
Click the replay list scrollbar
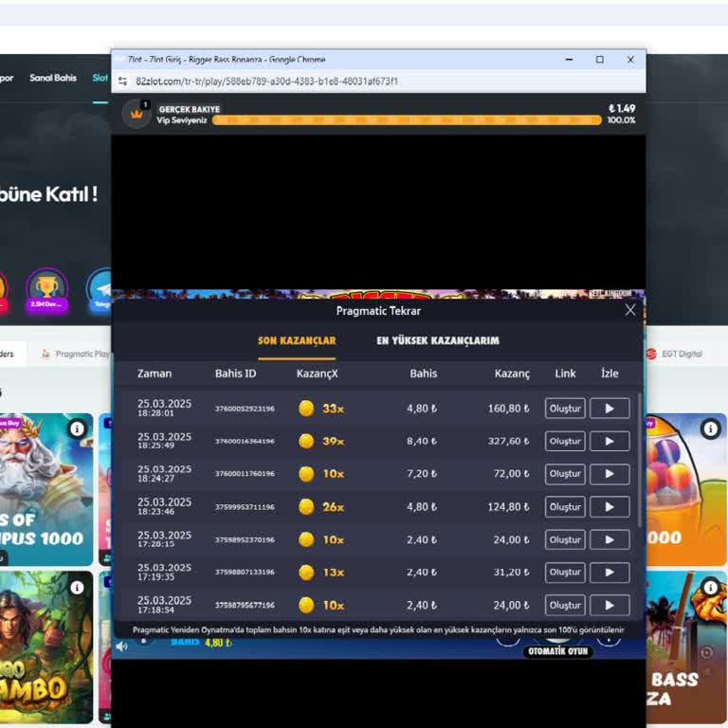pos(639,460)
